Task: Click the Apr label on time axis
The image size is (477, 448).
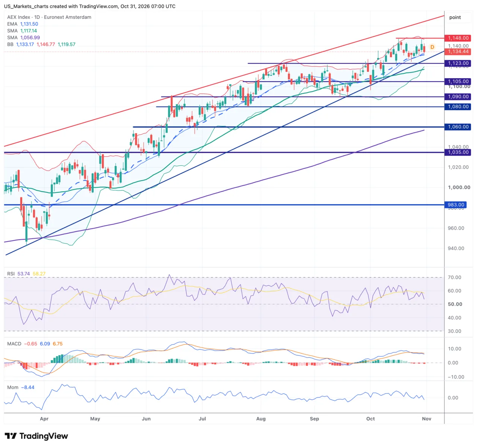Action: tap(44, 419)
